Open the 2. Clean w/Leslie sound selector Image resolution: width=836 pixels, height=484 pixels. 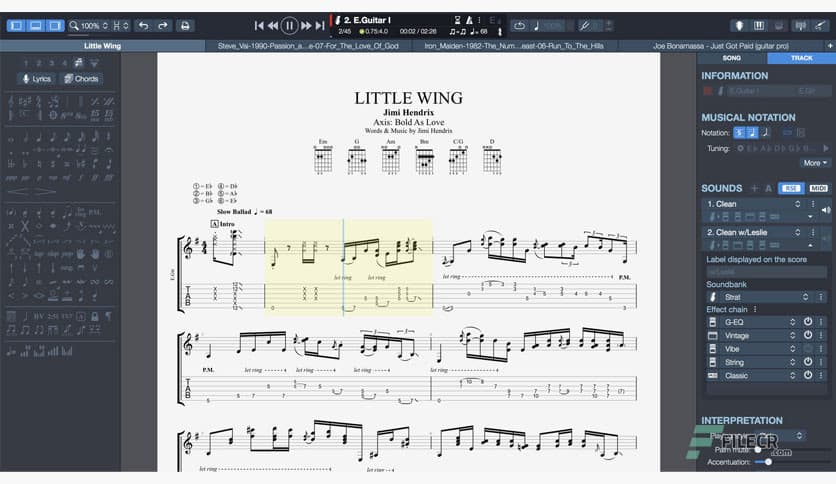pos(797,232)
